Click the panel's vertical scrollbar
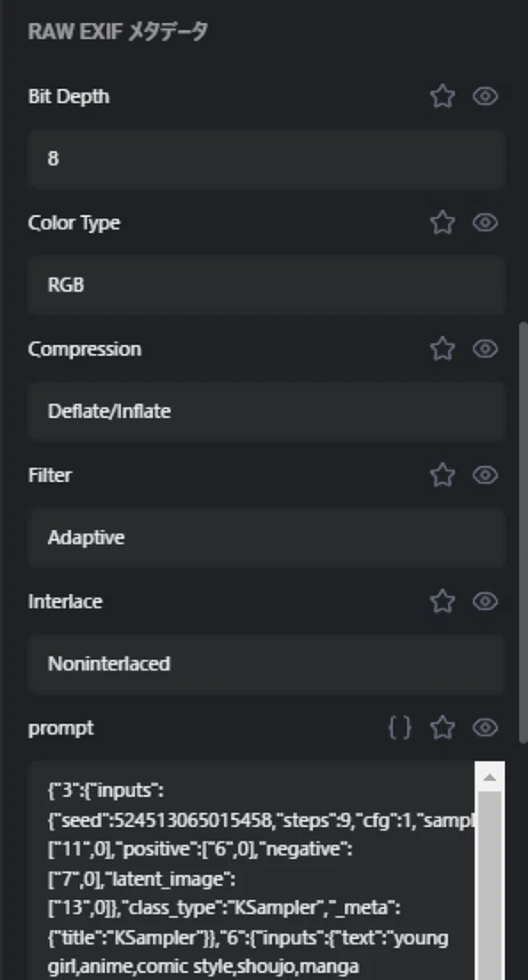This screenshot has height=980, width=528. pyautogui.click(x=524, y=533)
